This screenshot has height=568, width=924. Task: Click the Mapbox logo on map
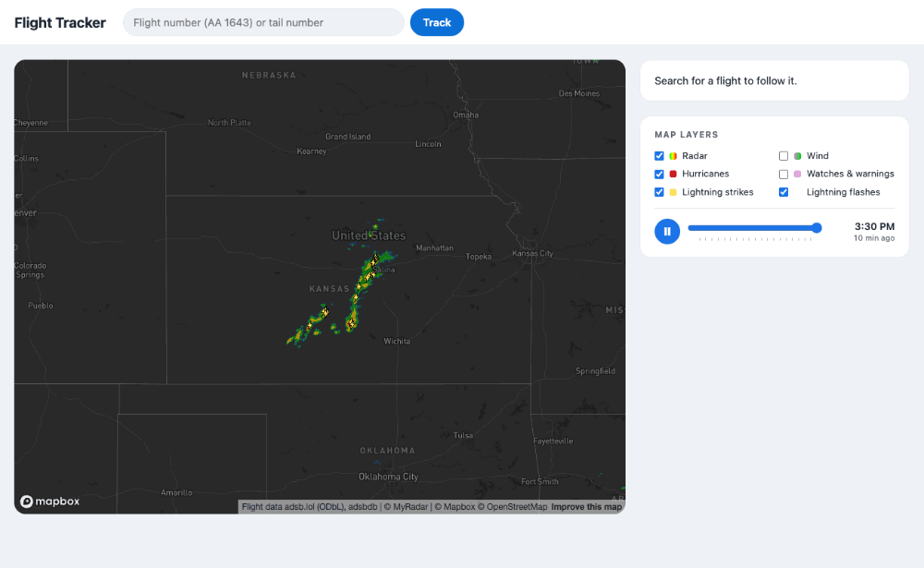coord(50,502)
